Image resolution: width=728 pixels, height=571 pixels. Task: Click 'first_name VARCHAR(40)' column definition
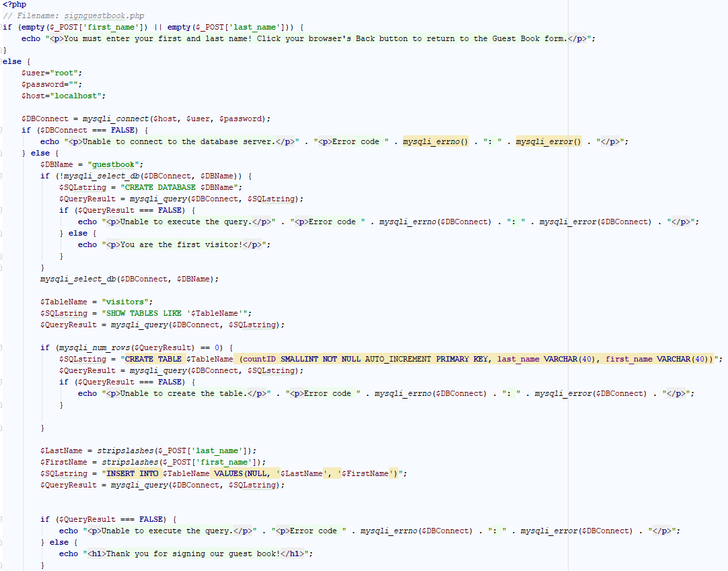[x=657, y=359]
